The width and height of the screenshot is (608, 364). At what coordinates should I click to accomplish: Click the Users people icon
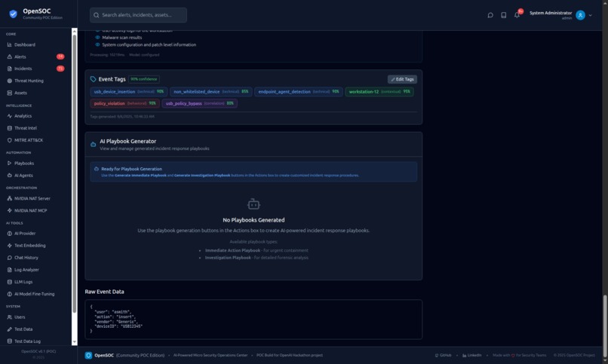point(9,317)
